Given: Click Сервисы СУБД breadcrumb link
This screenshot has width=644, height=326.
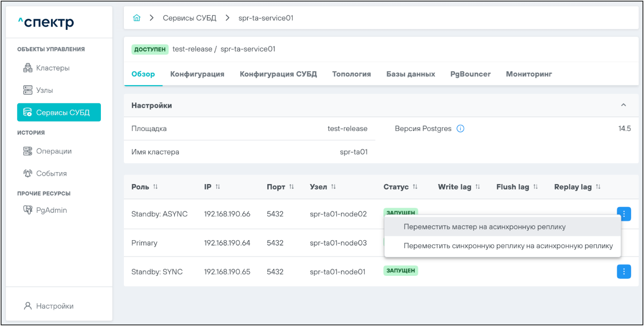Looking at the screenshot, I should (x=189, y=18).
